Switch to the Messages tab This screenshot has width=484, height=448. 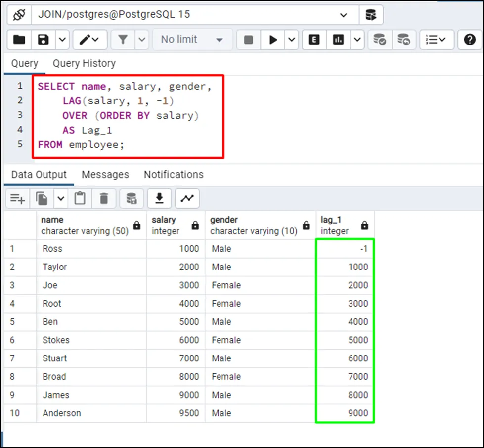tap(105, 175)
